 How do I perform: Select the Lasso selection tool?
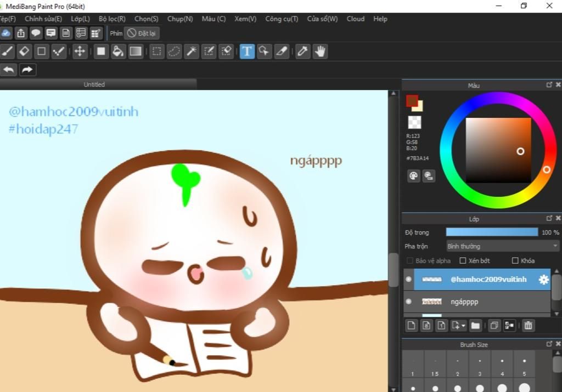click(174, 52)
